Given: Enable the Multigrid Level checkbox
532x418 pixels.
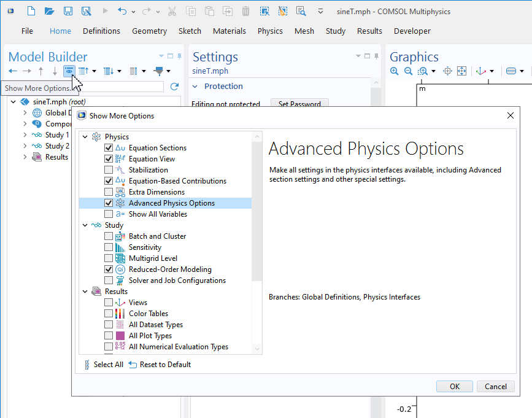Looking at the screenshot, I should click(x=109, y=258).
